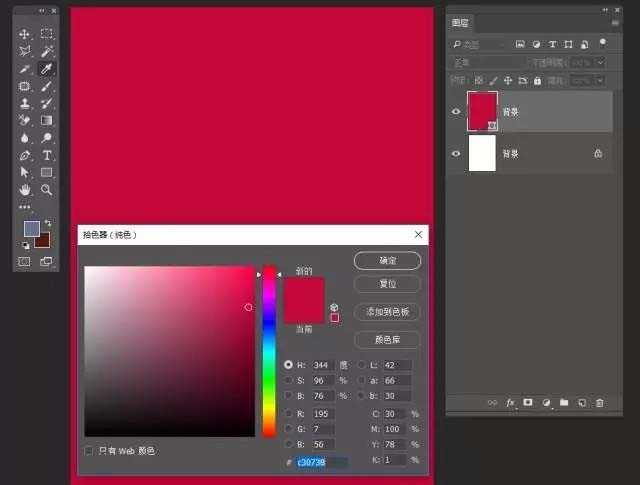Expand the layer opacity dropdown
The image size is (640, 485).
pyautogui.click(x=600, y=62)
